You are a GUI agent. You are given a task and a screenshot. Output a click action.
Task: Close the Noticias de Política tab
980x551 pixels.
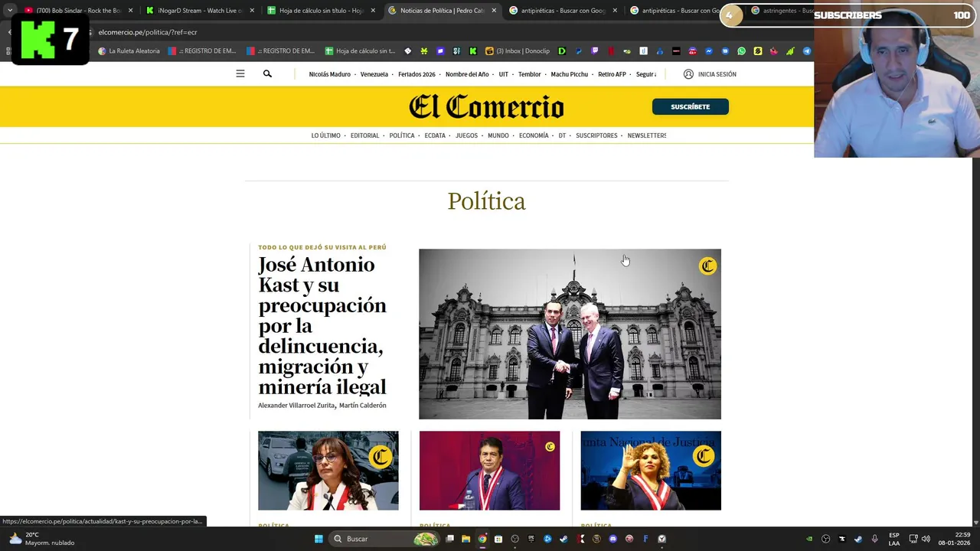[x=494, y=11]
